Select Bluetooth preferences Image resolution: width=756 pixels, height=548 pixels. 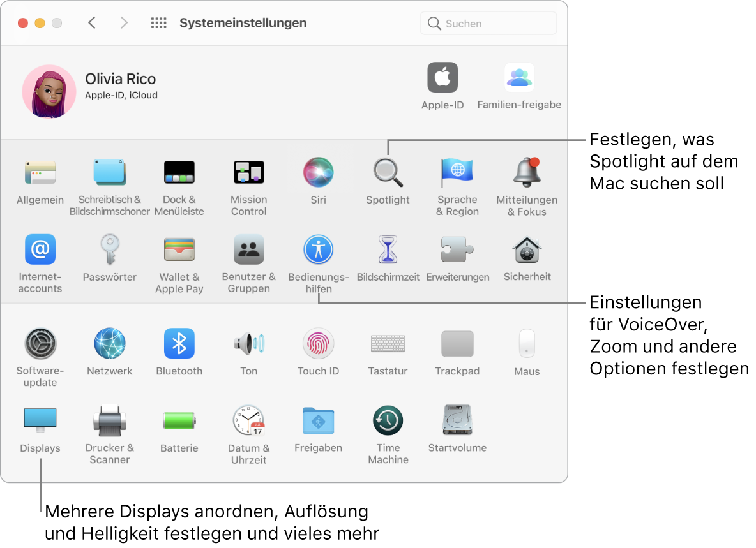tap(179, 343)
